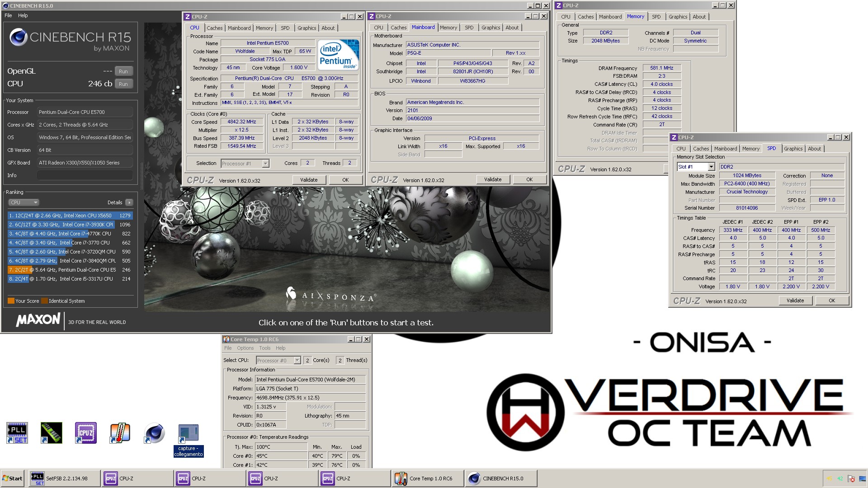Screen dimensions: 868x488
Task: Click the first CPU-Z taskbar button
Action: pos(137,479)
